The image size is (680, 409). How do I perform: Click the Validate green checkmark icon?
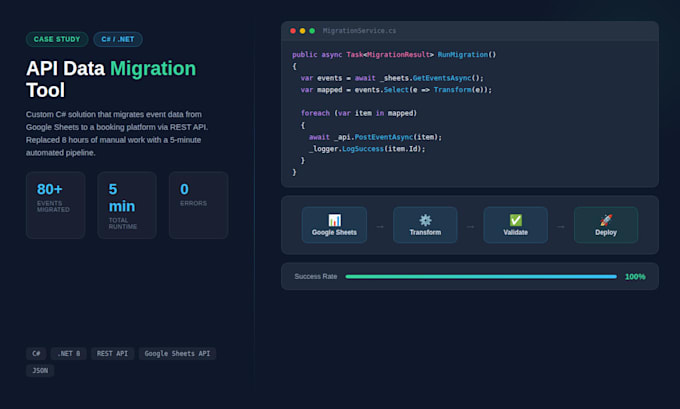[x=516, y=220]
